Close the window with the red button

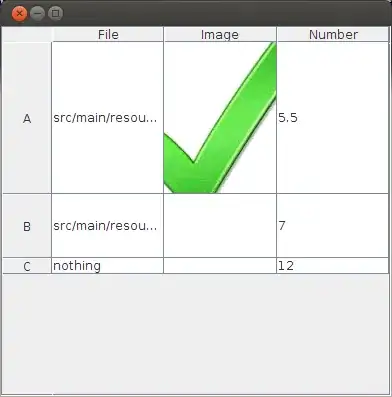click(x=19, y=14)
